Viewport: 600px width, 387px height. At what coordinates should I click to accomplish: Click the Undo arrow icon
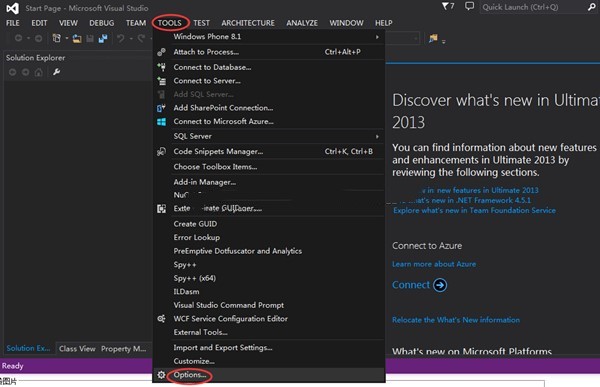click(x=121, y=38)
